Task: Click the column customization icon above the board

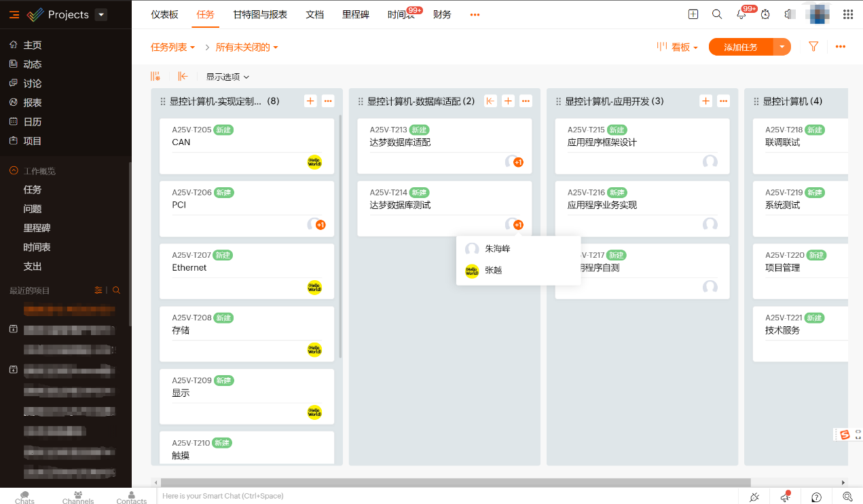Action: click(155, 77)
